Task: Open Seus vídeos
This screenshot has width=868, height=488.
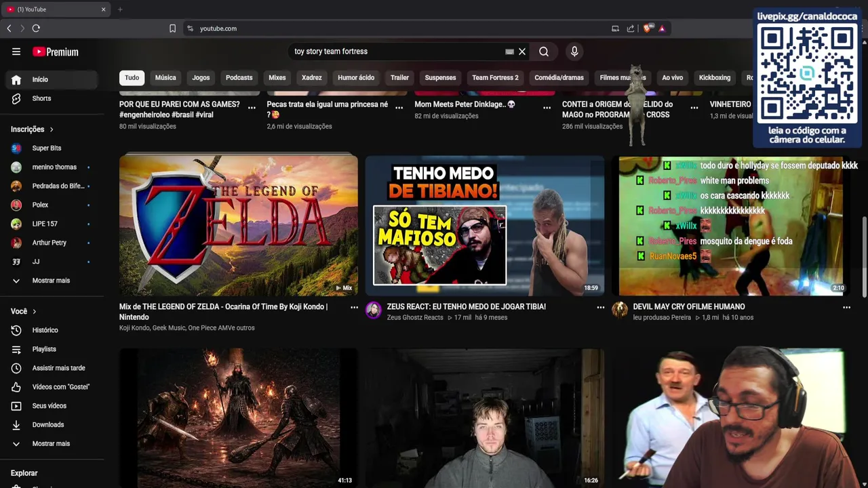Action: point(52,406)
